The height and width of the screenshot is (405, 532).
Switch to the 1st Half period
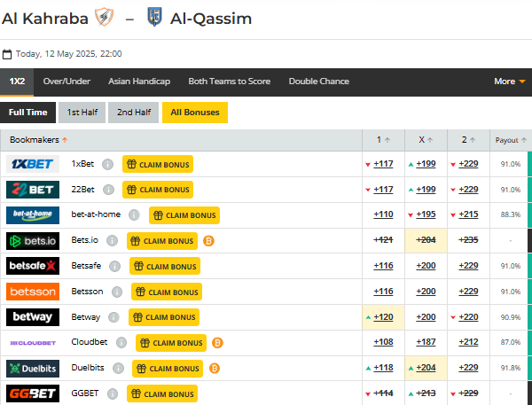point(82,113)
